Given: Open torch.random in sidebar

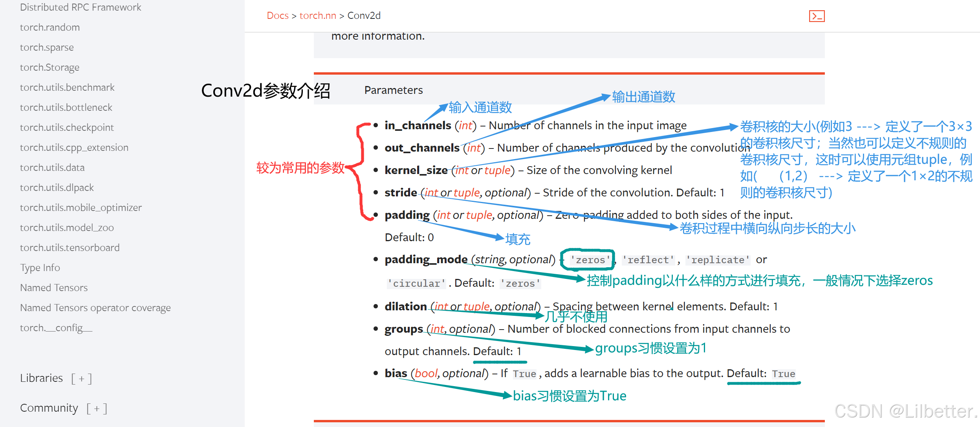Looking at the screenshot, I should (x=49, y=27).
